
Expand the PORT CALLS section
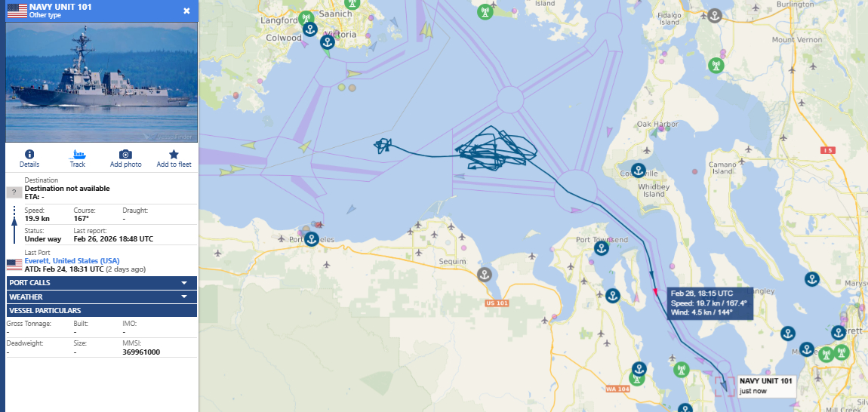click(x=101, y=282)
